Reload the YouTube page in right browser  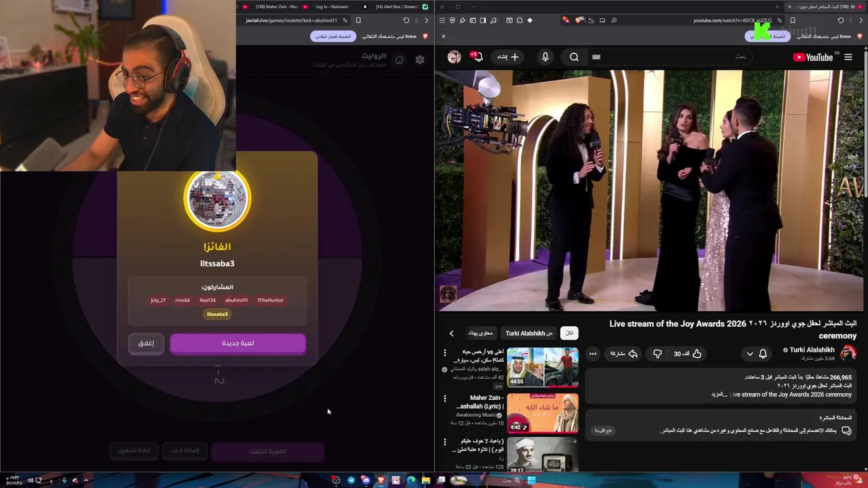(x=841, y=20)
